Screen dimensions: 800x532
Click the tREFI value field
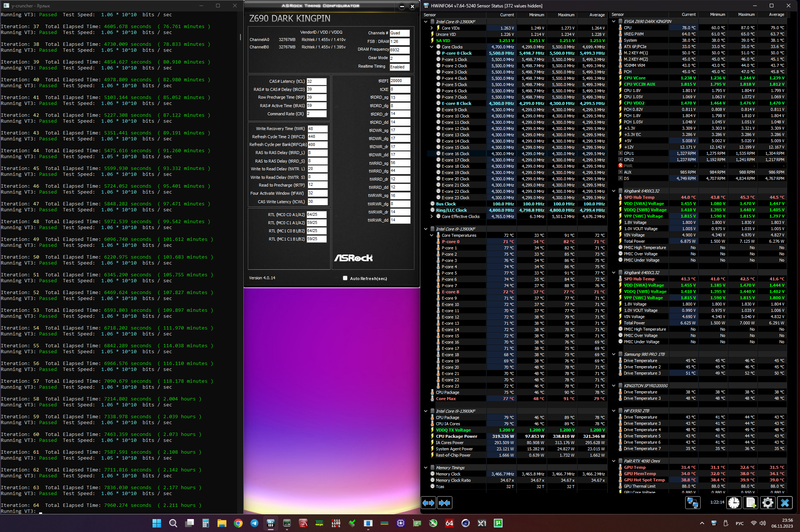point(400,81)
